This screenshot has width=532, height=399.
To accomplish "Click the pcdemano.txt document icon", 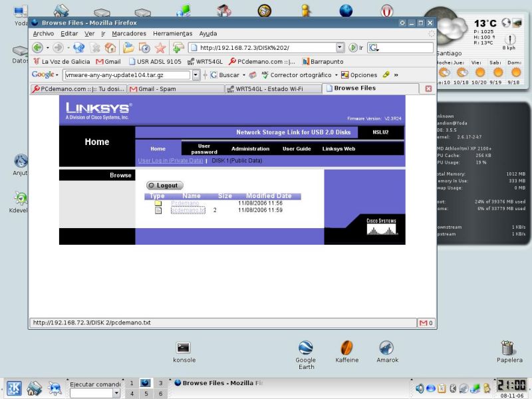I will [158, 210].
